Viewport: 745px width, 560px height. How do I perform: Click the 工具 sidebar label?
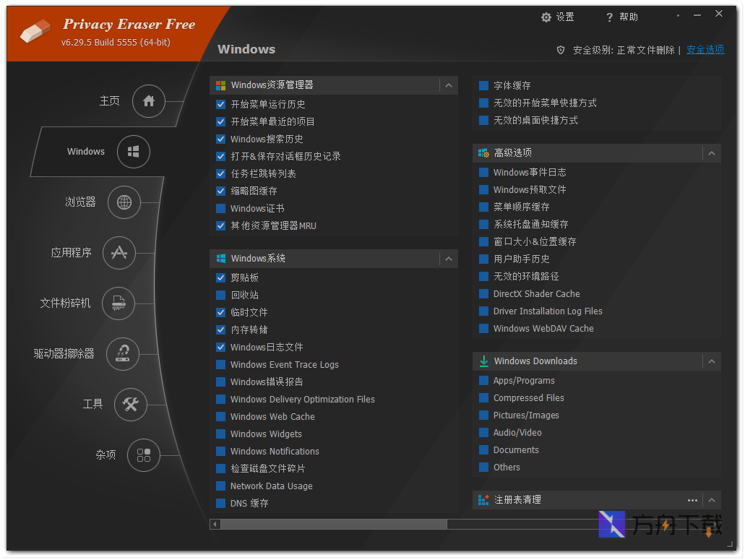tap(92, 404)
